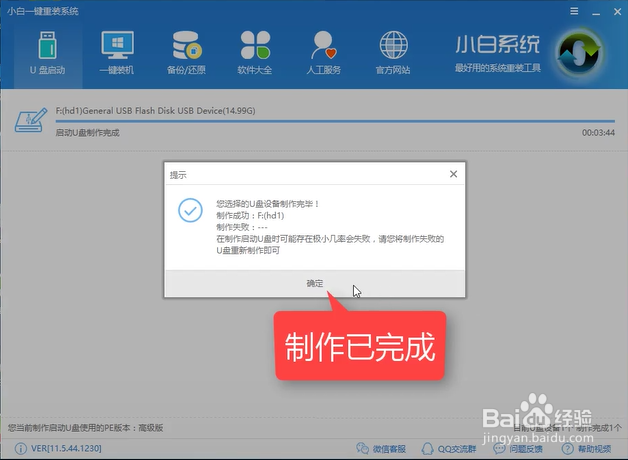Click the PE版本：高级版 status text
The width and height of the screenshot is (628, 460).
(85, 428)
